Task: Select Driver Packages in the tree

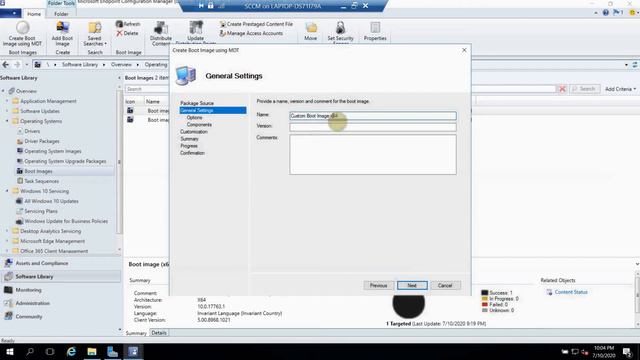Action: [x=42, y=141]
